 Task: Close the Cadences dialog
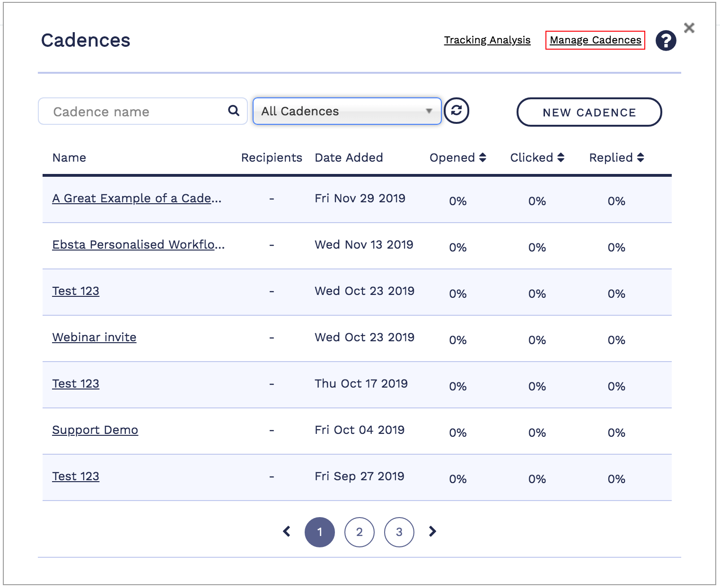coord(689,28)
